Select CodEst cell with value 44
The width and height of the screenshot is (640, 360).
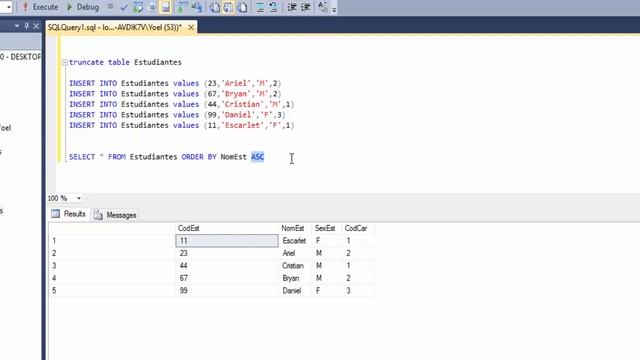pos(227,266)
